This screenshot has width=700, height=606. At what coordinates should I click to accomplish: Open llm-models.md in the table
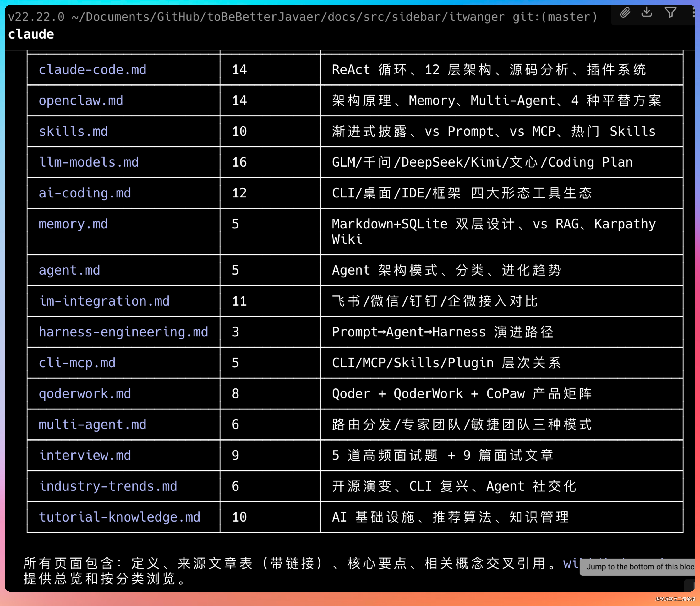(x=89, y=162)
